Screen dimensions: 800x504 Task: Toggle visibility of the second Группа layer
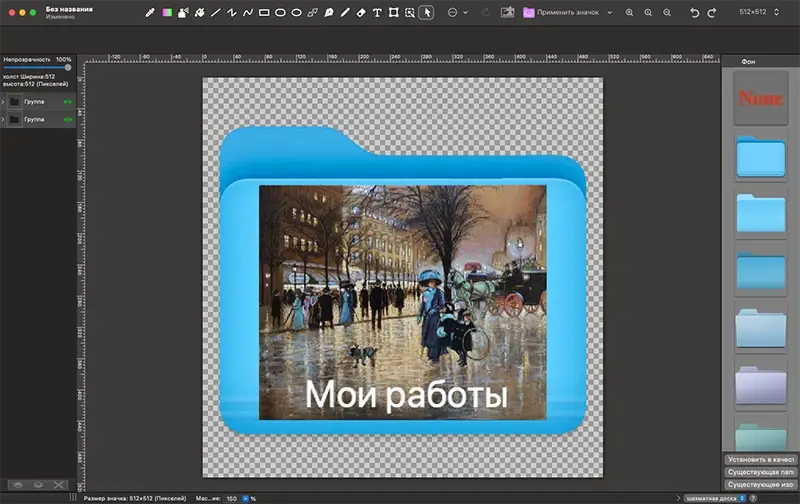(x=67, y=120)
